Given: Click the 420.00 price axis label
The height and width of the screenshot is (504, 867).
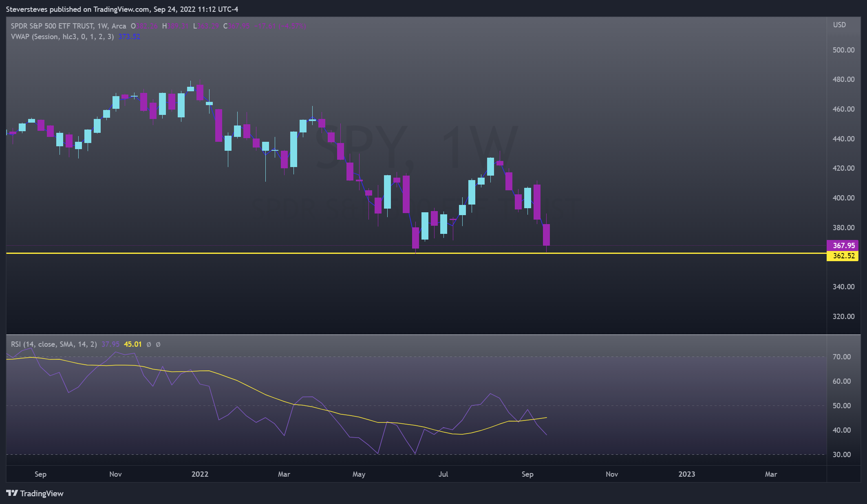Looking at the screenshot, I should [x=843, y=168].
